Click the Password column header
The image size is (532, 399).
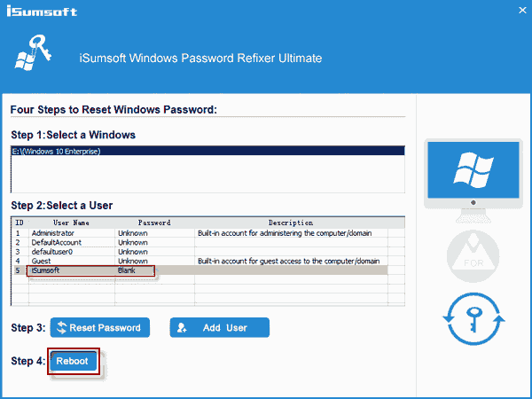[x=154, y=223]
